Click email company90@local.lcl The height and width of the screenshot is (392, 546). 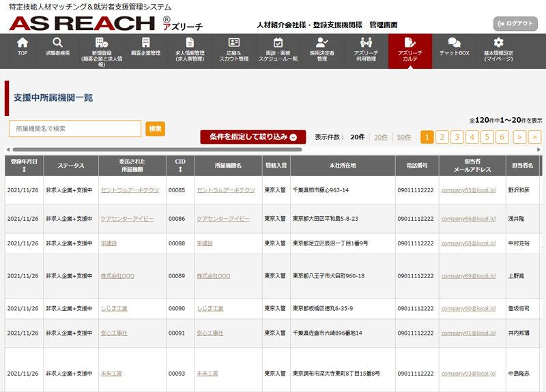click(x=468, y=309)
